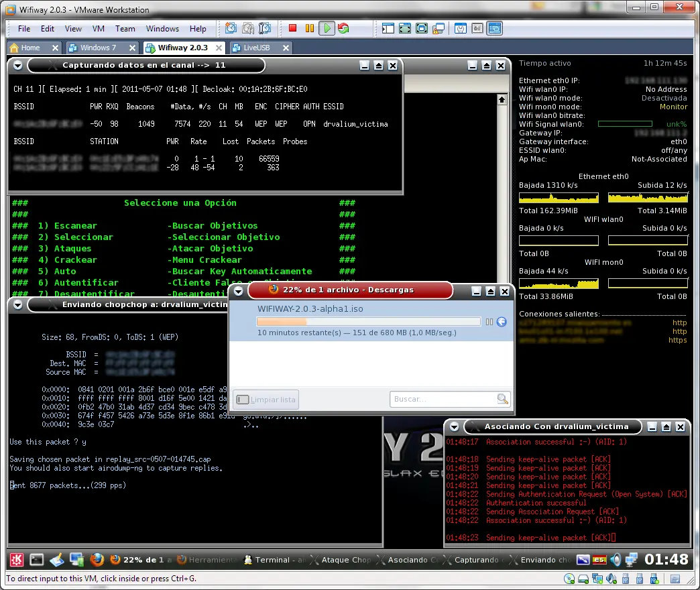Screen dimensions: 700x590
Task: Pause the WIFIWAY iso download
Action: (489, 322)
